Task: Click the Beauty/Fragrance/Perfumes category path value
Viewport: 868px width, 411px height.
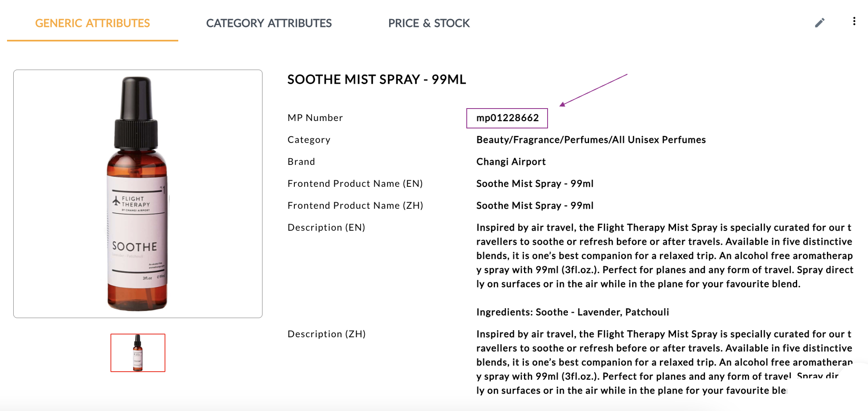Action: (591, 140)
